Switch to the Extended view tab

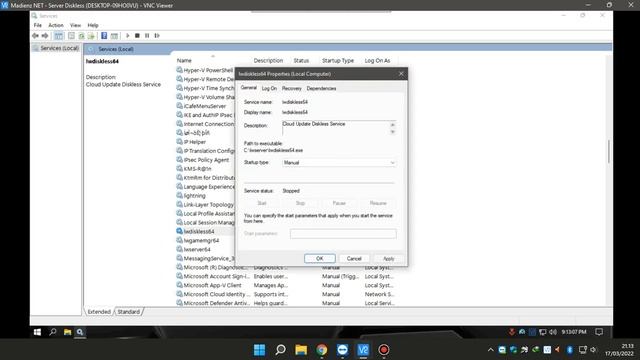coord(99,312)
